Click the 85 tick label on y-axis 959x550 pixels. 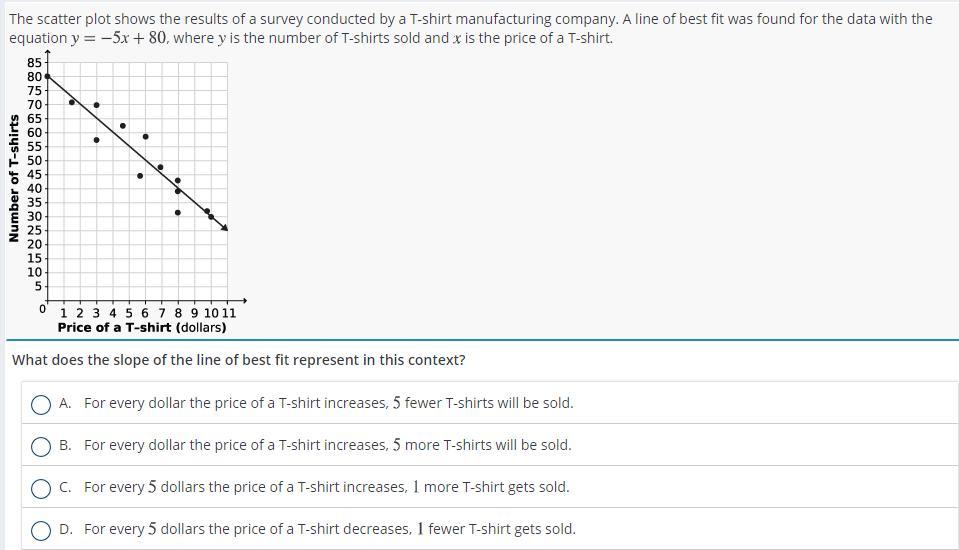coord(34,63)
